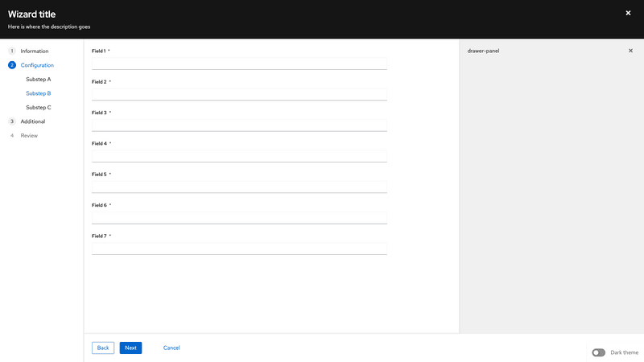The width and height of the screenshot is (644, 362).
Task: Select the Configuration step
Action: pos(37,64)
